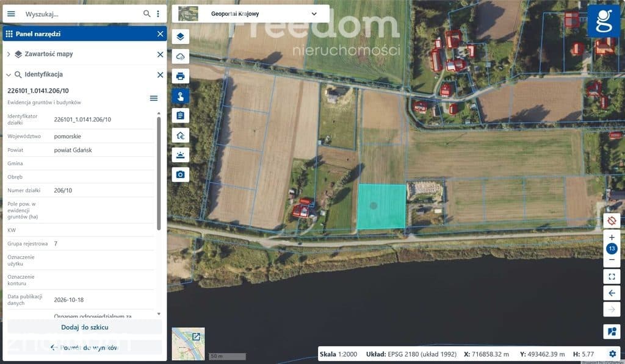Click the cloud download data tool
The height and width of the screenshot is (364, 625).
point(180,57)
